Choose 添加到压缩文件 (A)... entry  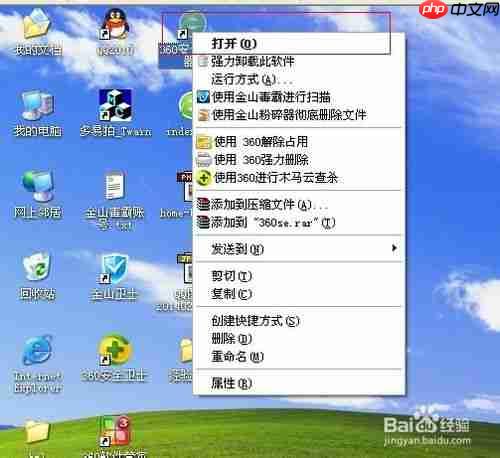(x=299, y=205)
